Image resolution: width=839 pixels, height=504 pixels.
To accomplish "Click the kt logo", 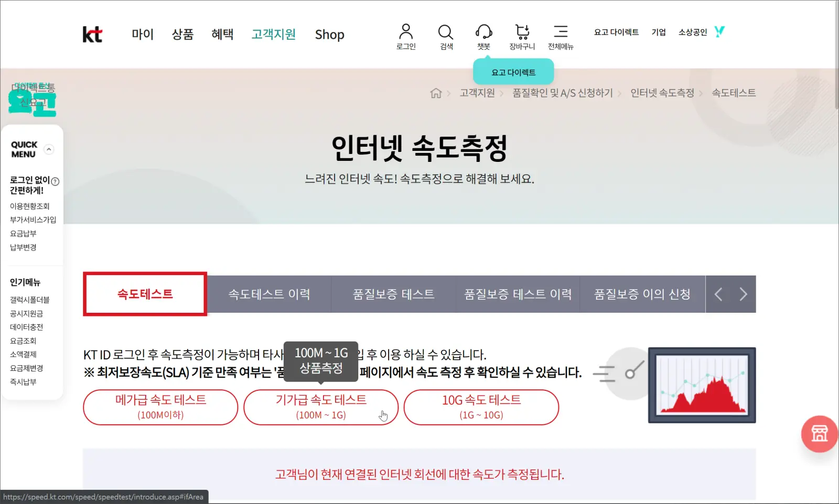I will pos(92,35).
